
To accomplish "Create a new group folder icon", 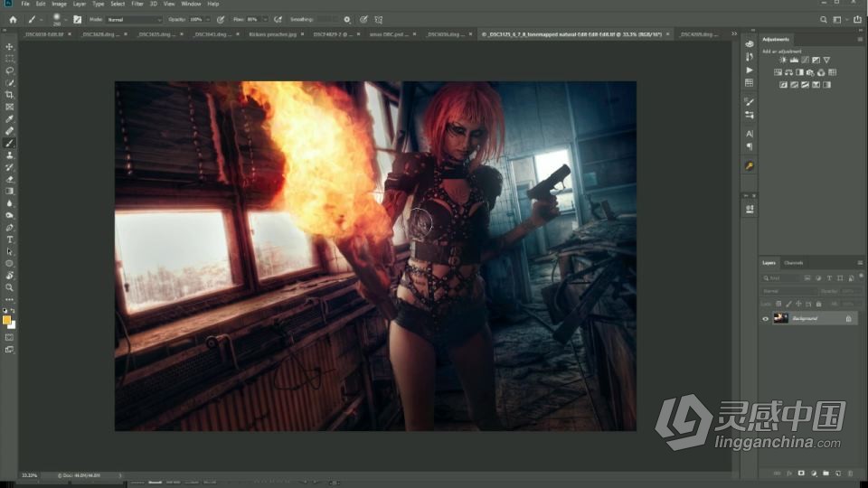I will point(826,474).
